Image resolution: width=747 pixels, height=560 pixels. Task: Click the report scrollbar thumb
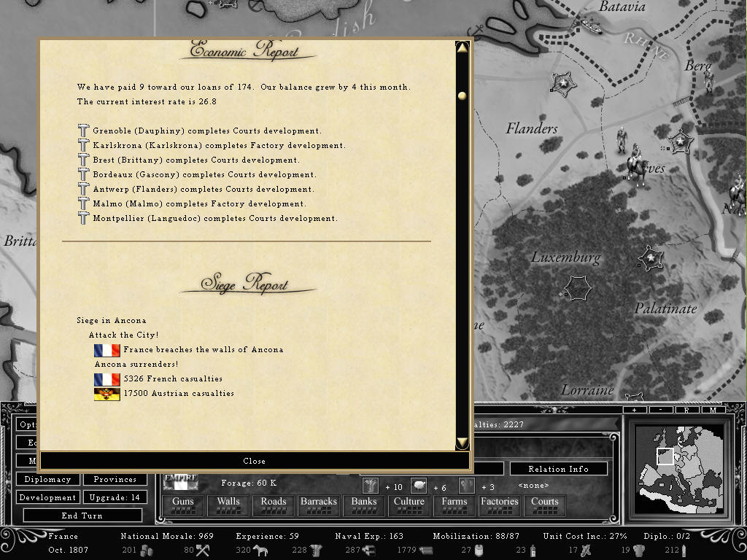click(462, 96)
